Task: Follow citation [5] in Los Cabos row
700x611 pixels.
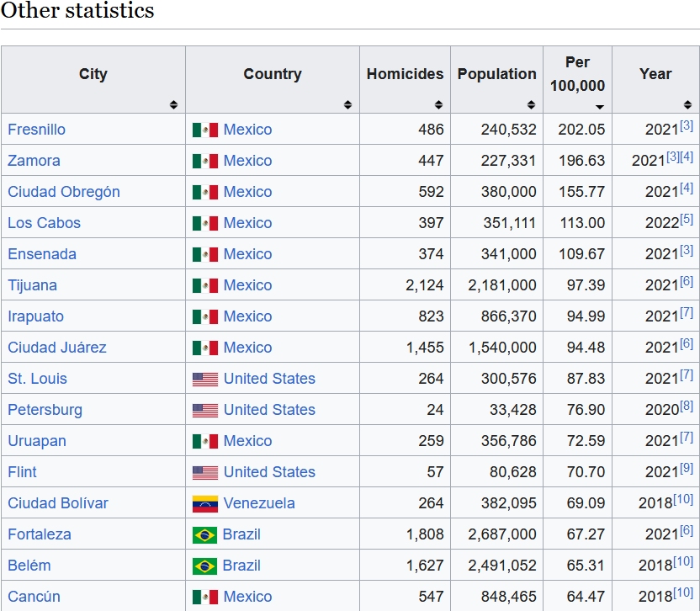Action: [687, 220]
